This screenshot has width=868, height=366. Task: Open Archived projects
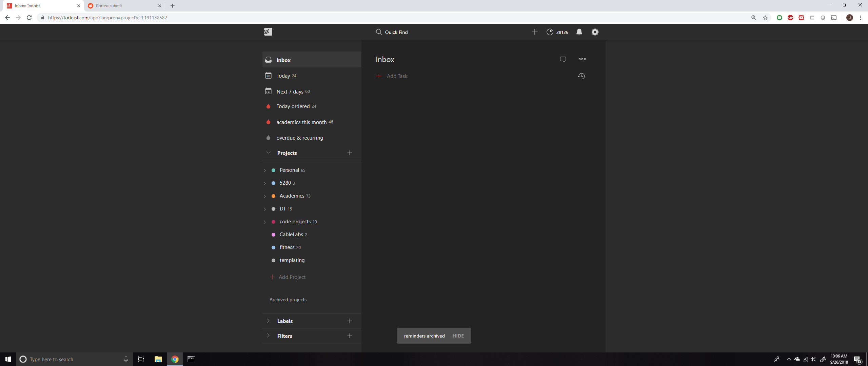tap(288, 299)
